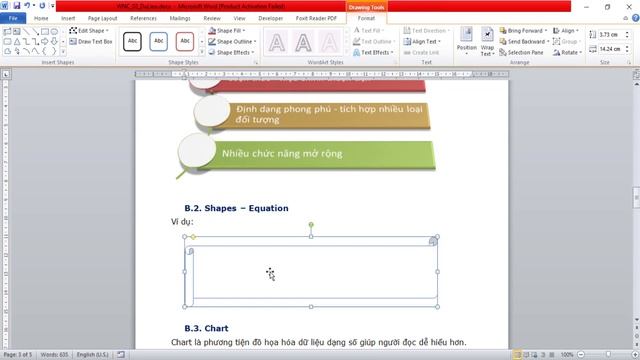Pick the Oval shape from gallery
This screenshot has height=360, width=640.
(x=54, y=31)
